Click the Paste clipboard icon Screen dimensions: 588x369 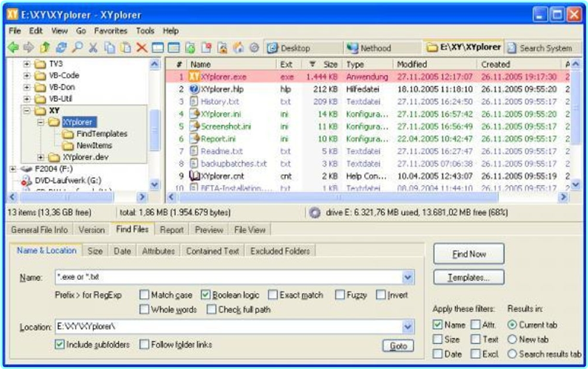[126, 47]
